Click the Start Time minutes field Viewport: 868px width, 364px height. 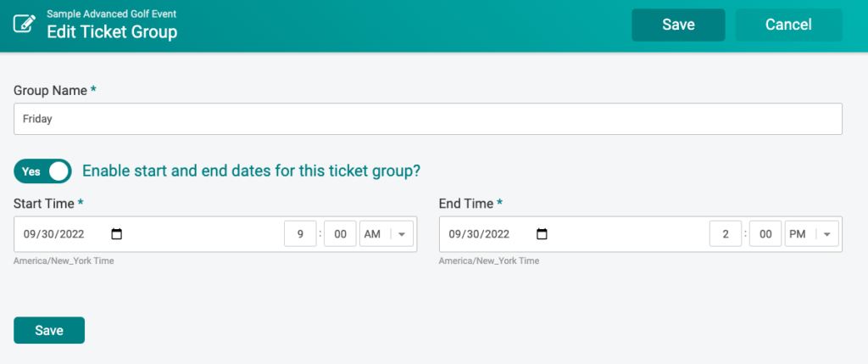[341, 234]
